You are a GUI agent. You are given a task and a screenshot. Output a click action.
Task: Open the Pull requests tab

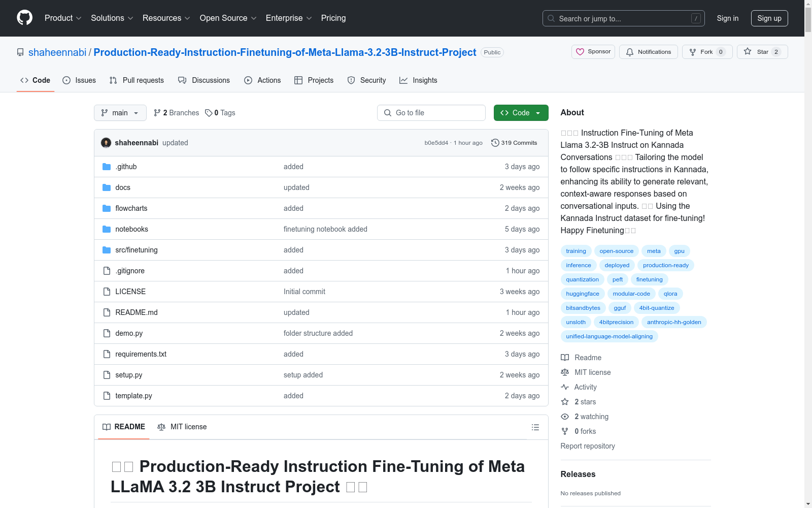point(137,80)
